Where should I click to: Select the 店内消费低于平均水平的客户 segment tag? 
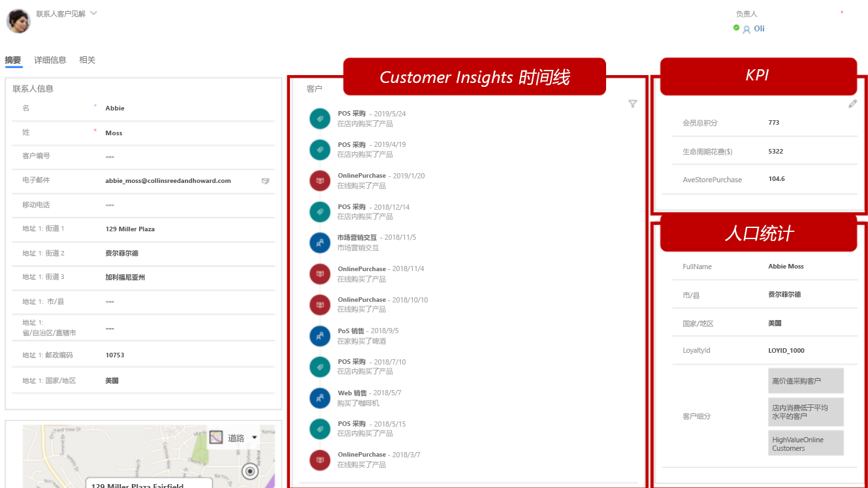[806, 412]
